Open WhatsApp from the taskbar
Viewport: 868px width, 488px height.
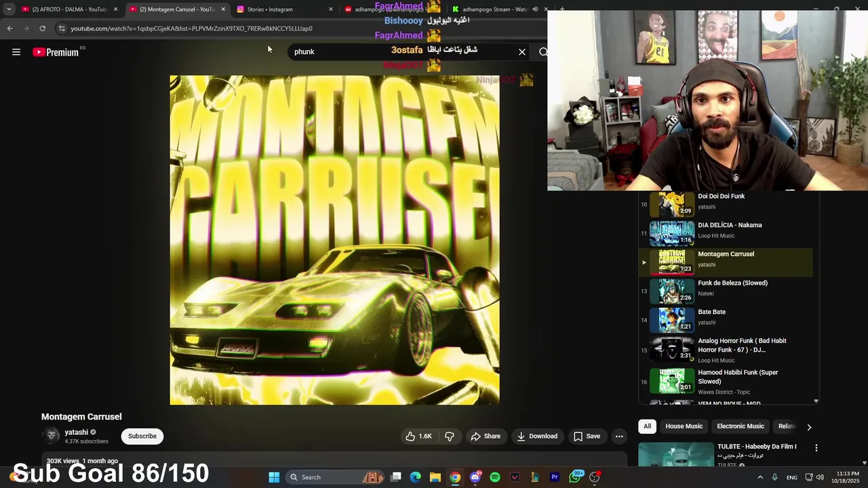pos(575,477)
